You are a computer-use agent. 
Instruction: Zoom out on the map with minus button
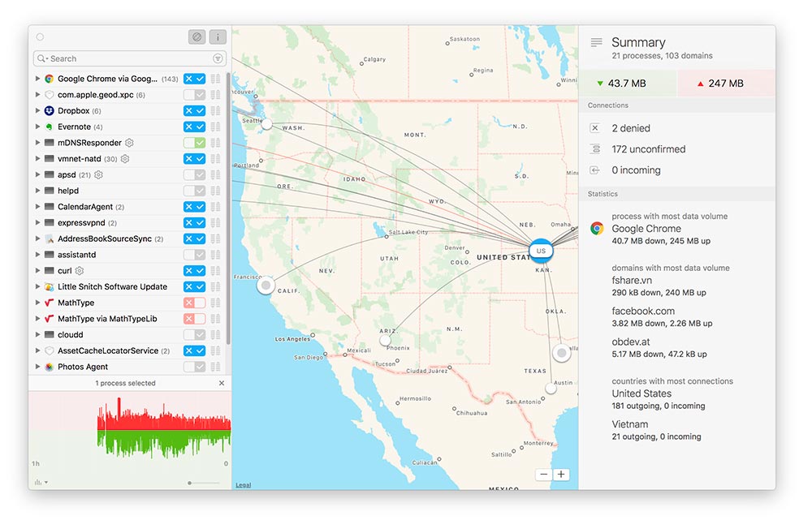click(544, 475)
